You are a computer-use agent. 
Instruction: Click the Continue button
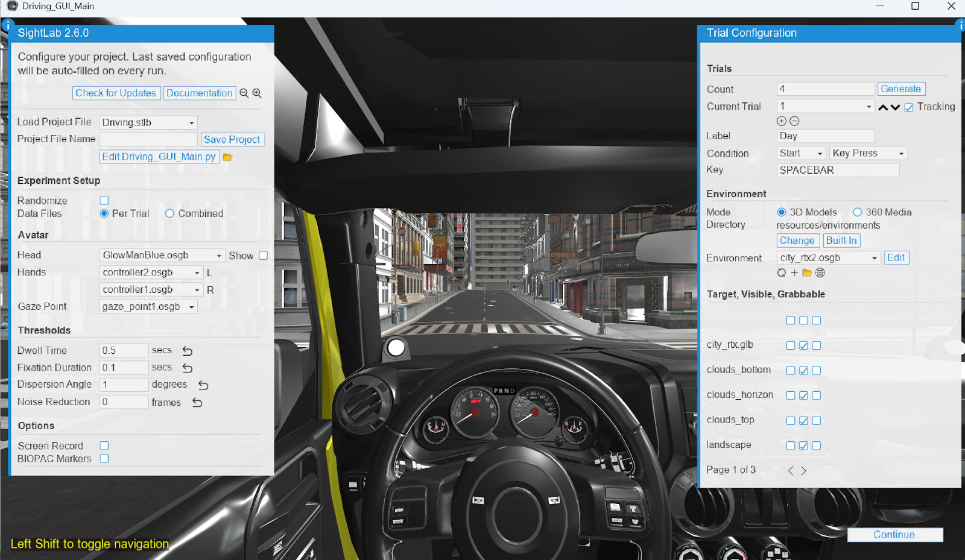tap(895, 535)
